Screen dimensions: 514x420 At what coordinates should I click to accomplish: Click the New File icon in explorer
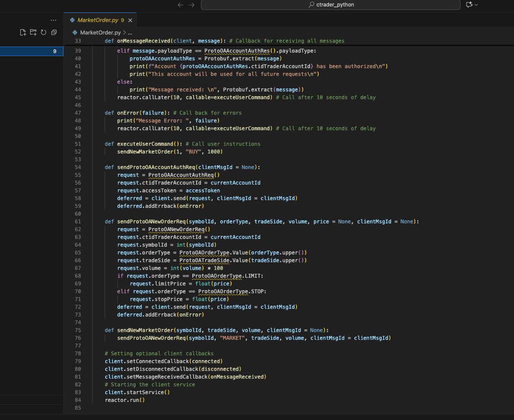point(23,32)
